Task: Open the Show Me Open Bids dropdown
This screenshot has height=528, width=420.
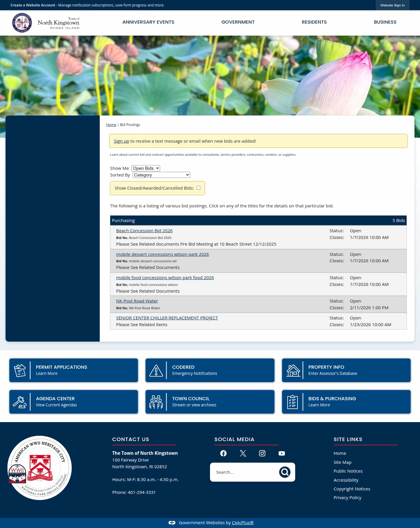Action: tap(146, 168)
